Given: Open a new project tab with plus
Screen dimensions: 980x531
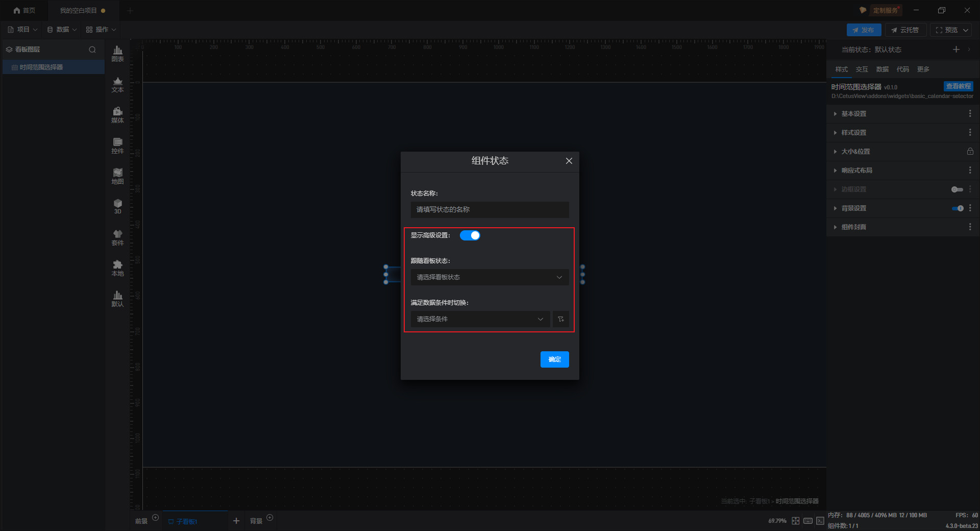Looking at the screenshot, I should (x=130, y=10).
